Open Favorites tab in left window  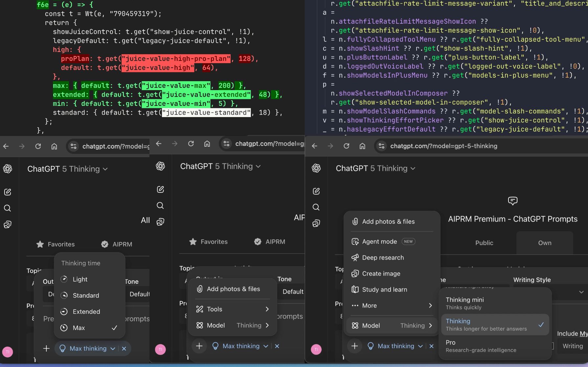click(x=56, y=244)
